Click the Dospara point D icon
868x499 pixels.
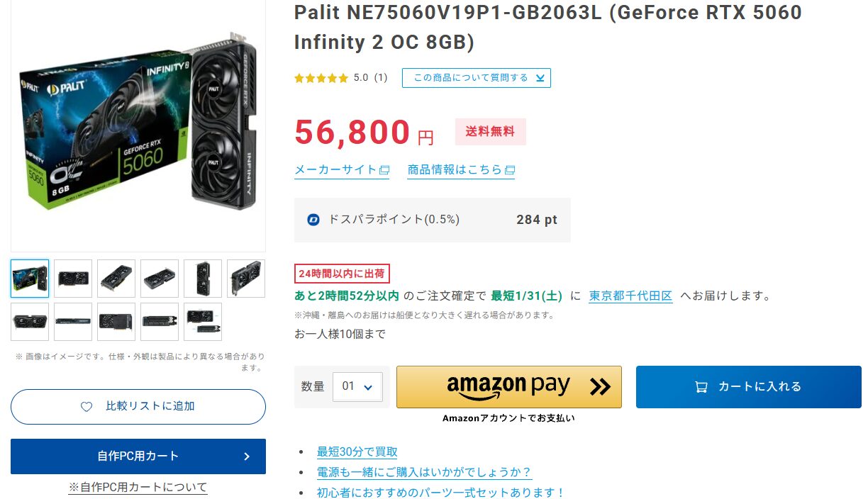[x=313, y=220]
